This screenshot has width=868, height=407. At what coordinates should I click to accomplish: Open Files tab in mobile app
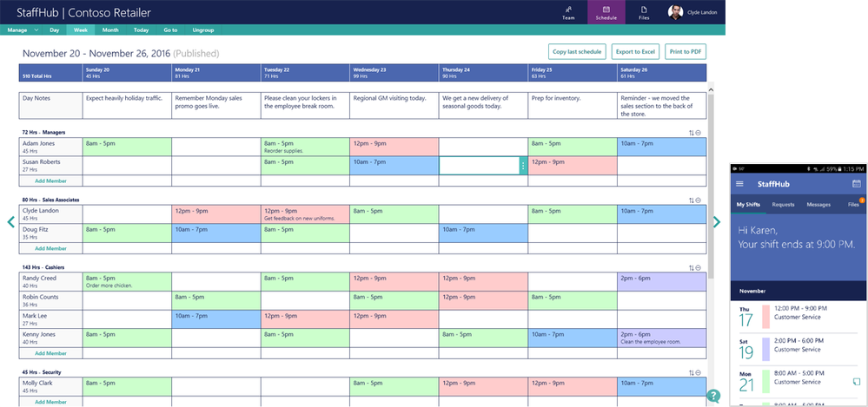pos(853,205)
